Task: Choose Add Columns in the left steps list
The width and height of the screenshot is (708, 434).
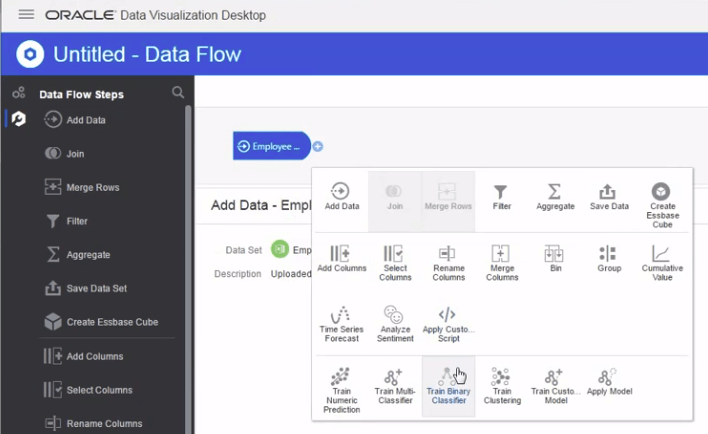Action: click(x=83, y=356)
